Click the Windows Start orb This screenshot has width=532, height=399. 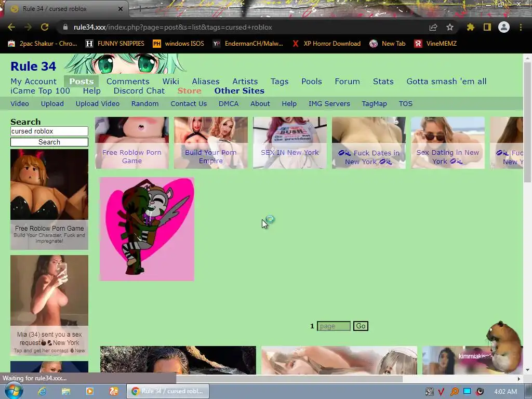(x=14, y=391)
